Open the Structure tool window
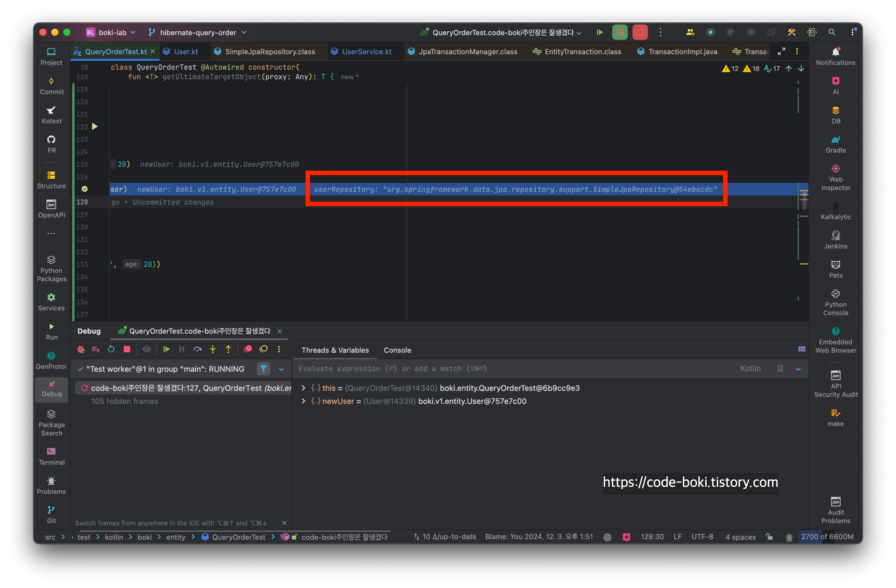Viewport: 896px width, 588px height. [51, 180]
